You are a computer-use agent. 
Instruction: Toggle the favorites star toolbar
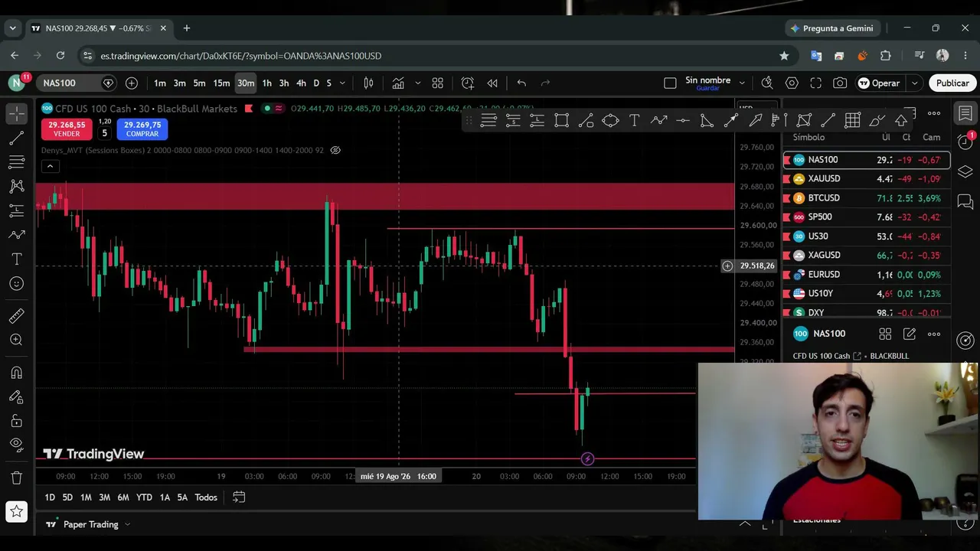(x=17, y=511)
